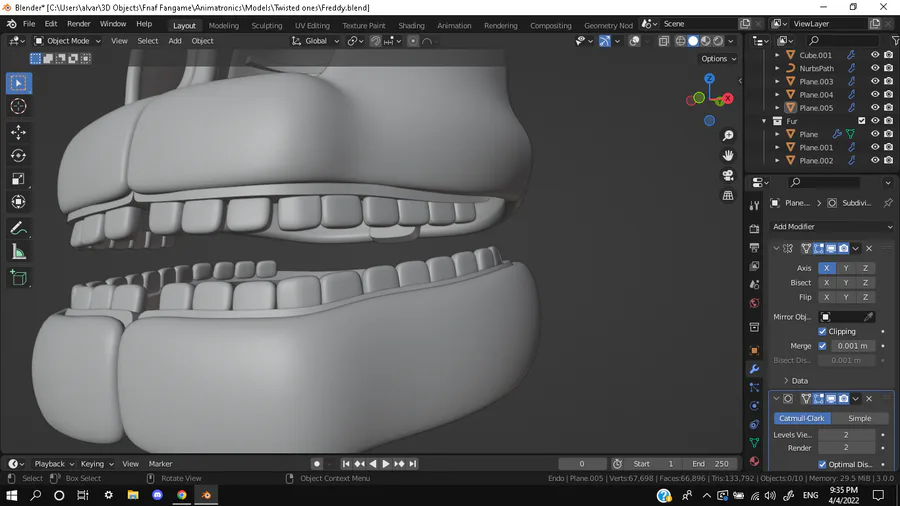The image size is (900, 506).
Task: Open the Add Modifier dropdown
Action: click(832, 227)
